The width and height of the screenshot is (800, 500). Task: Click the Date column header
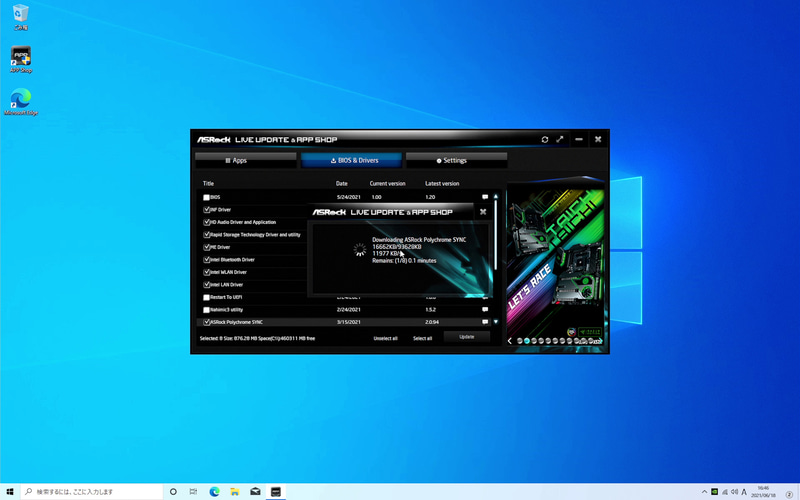pos(341,184)
